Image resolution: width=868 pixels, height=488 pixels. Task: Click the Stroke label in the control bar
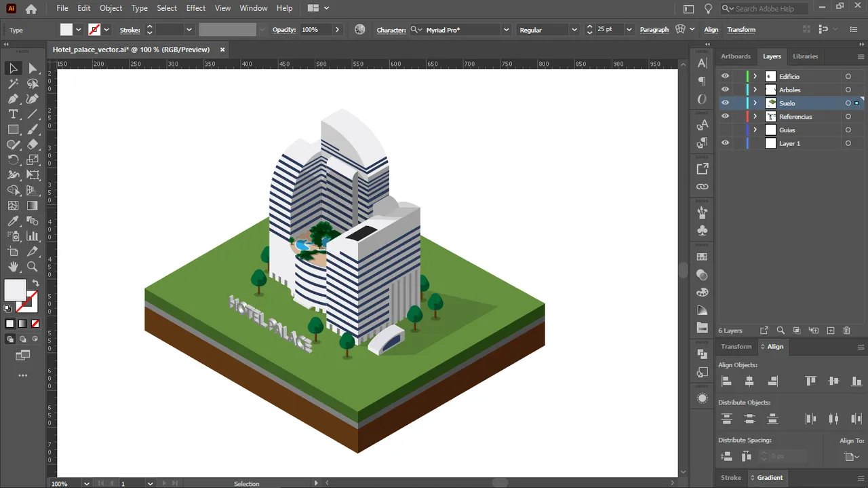pos(130,30)
